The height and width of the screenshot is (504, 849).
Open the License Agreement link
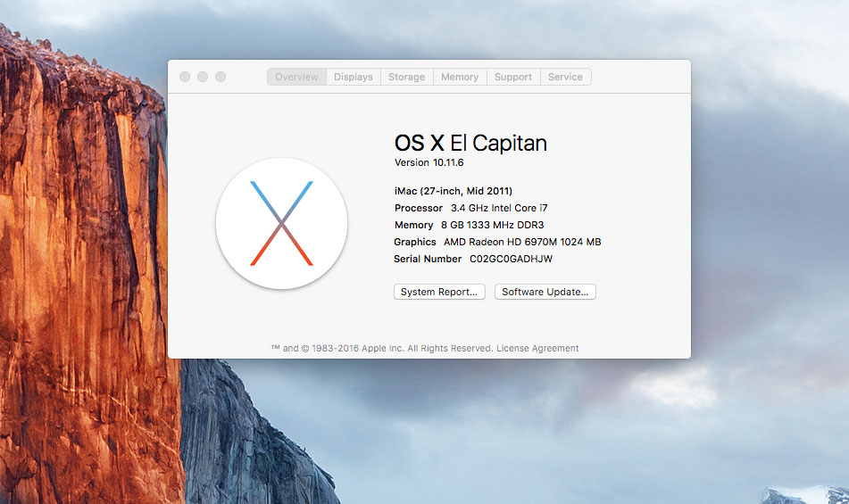tap(537, 348)
